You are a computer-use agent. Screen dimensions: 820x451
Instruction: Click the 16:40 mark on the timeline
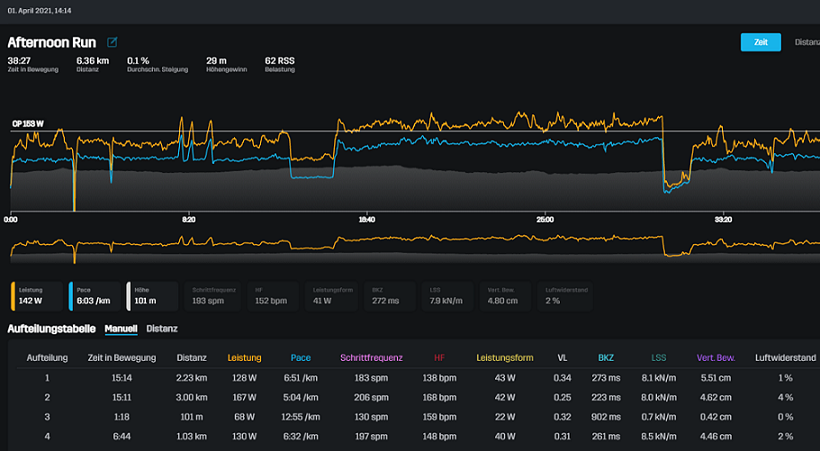click(x=366, y=218)
